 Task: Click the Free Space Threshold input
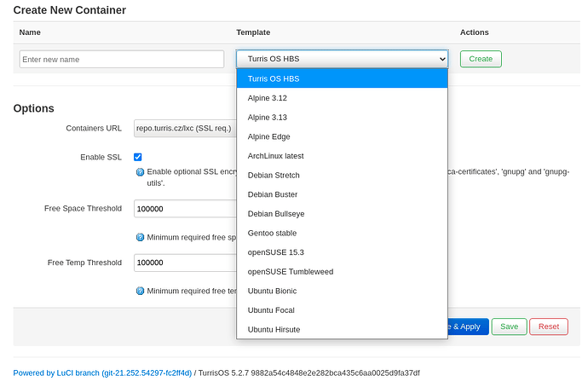[185, 209]
